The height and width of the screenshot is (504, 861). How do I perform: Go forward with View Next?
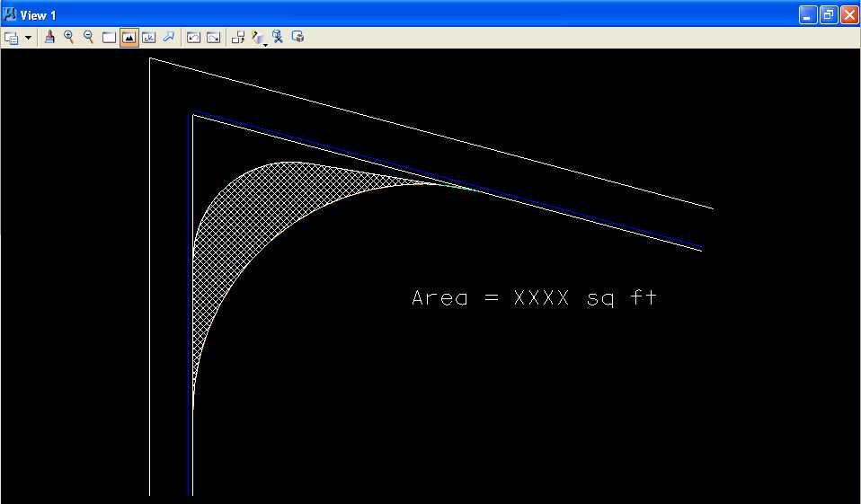pos(213,38)
